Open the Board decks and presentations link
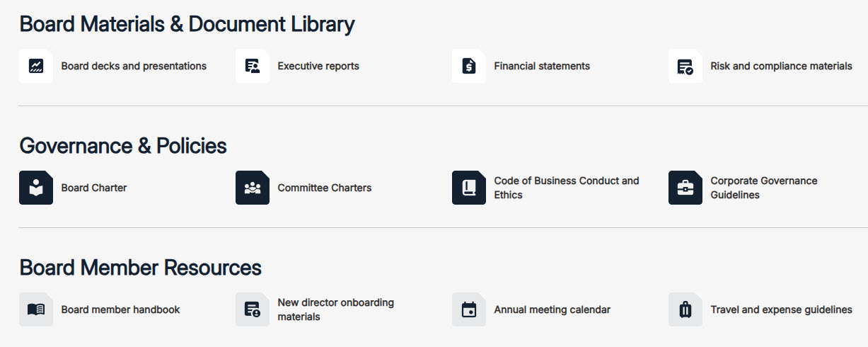The height and width of the screenshot is (347, 868). point(134,66)
